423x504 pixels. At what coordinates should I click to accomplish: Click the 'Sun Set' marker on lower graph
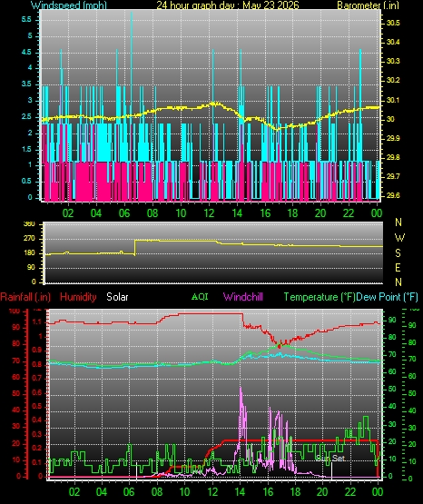[x=330, y=458]
